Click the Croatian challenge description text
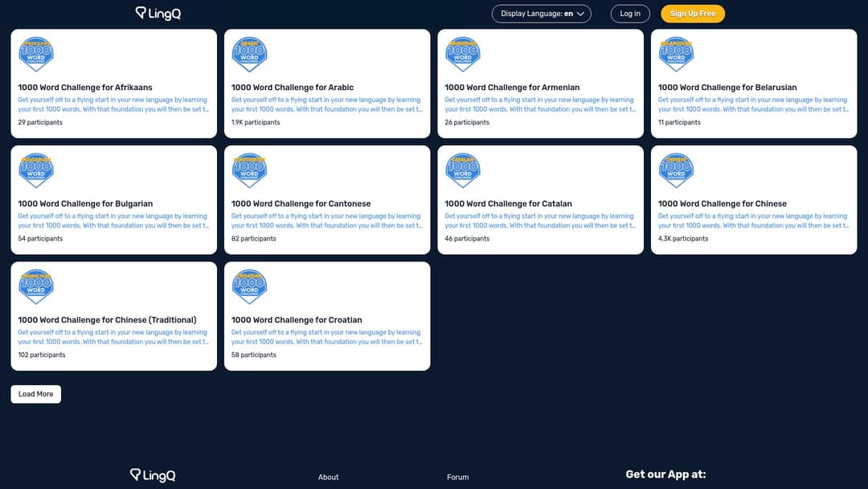 tap(326, 337)
